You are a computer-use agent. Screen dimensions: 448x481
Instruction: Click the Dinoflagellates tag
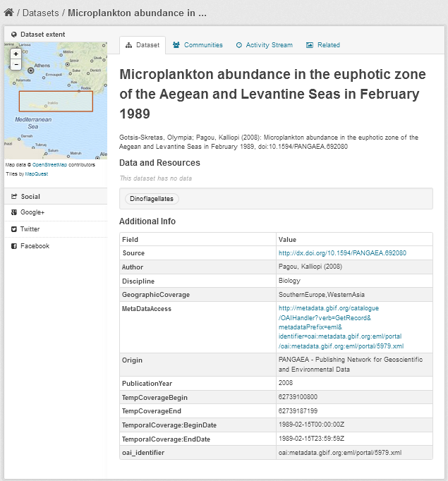(x=152, y=200)
